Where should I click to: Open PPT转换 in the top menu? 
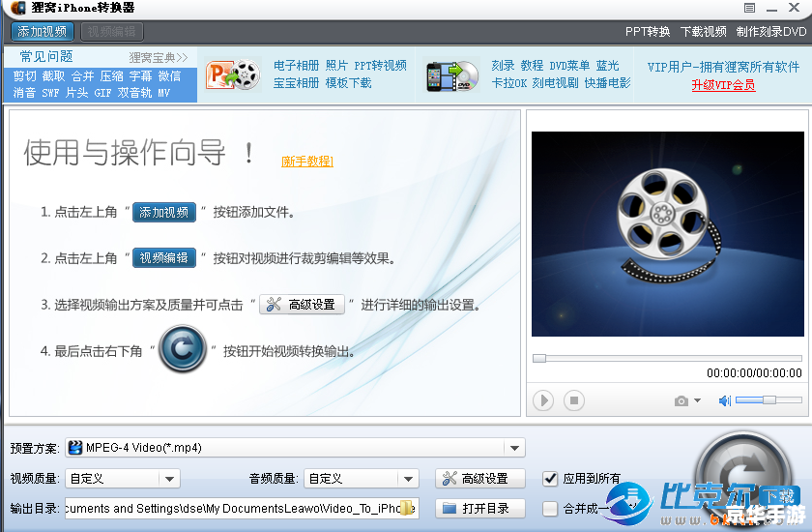[x=648, y=32]
